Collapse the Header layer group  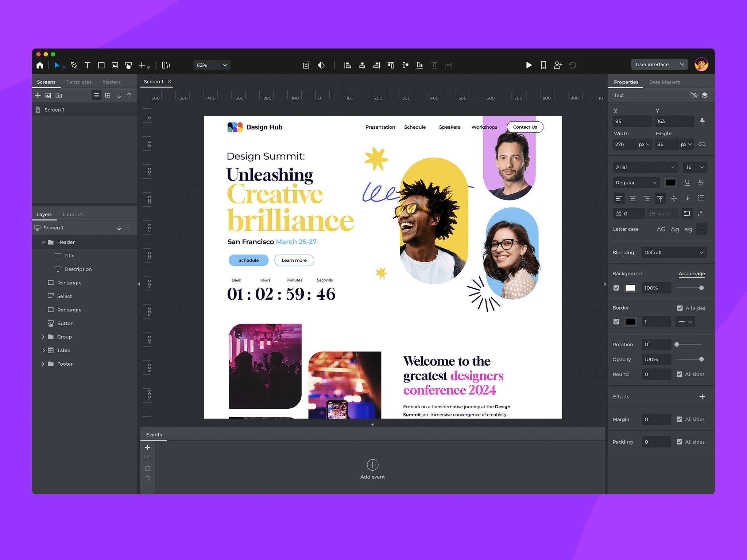tap(43, 242)
